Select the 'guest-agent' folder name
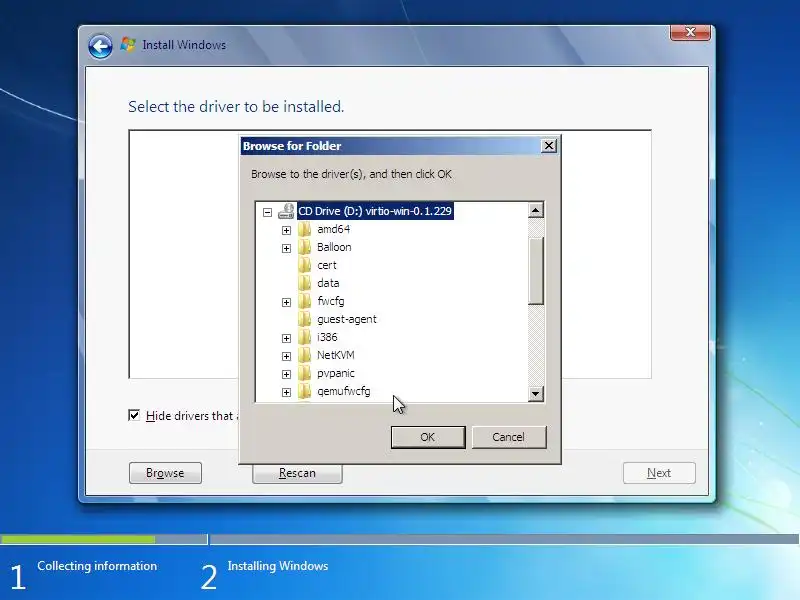Screen dimensions: 800x600 coord(347,319)
